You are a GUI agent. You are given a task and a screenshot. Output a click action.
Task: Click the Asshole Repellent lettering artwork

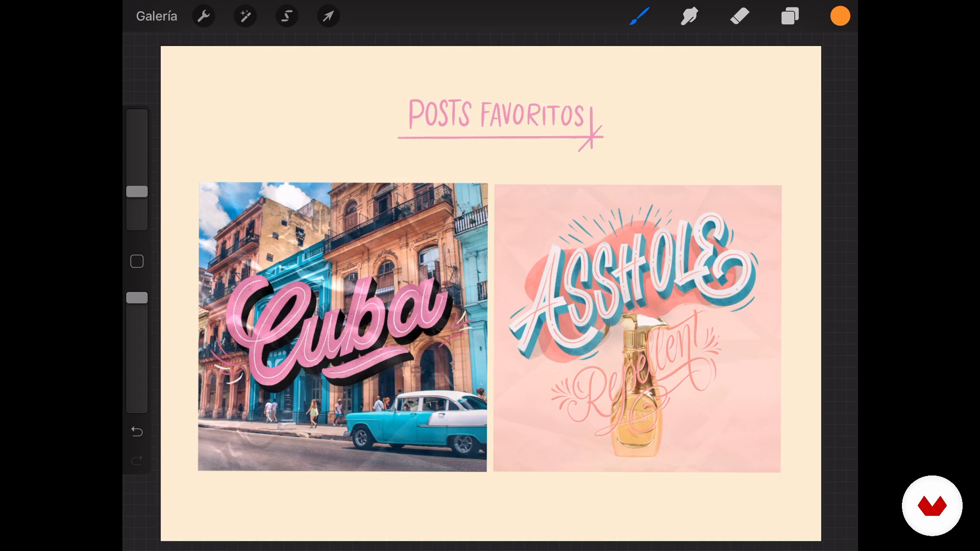637,329
